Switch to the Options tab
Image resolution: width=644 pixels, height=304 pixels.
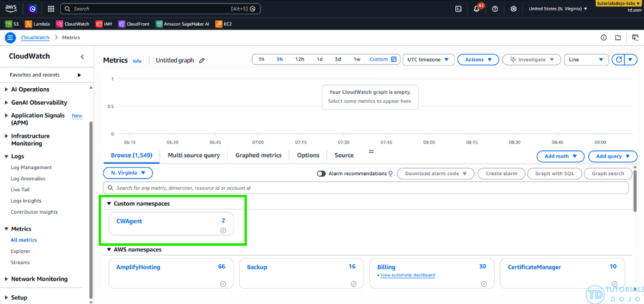pos(308,155)
